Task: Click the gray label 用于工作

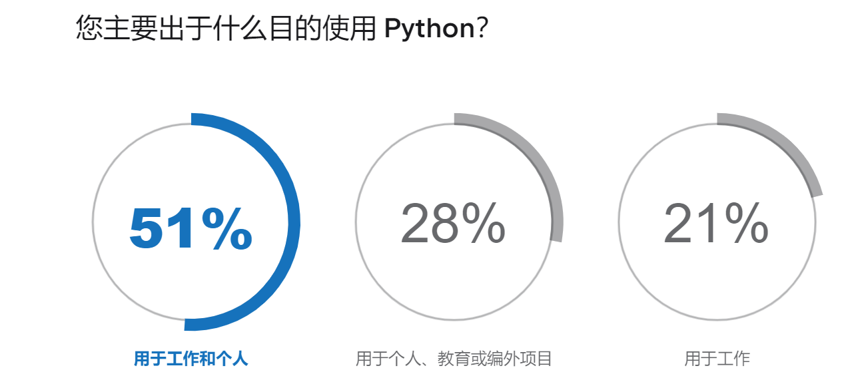Action: point(717,359)
